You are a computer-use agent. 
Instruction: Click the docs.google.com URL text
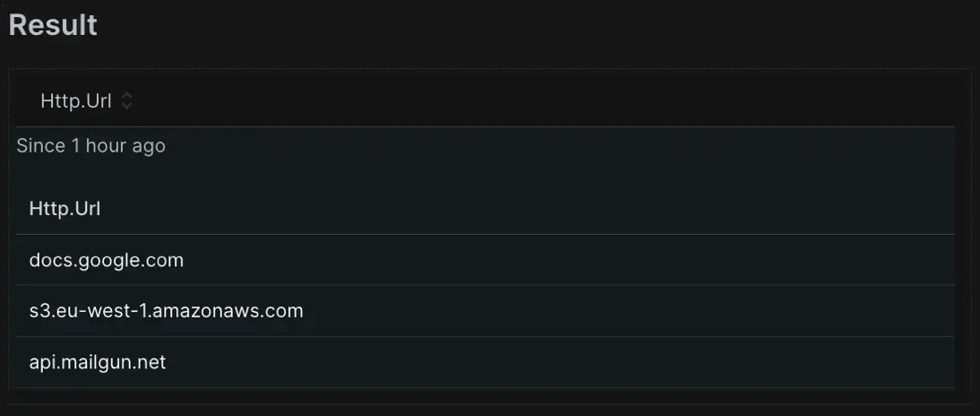click(x=106, y=260)
